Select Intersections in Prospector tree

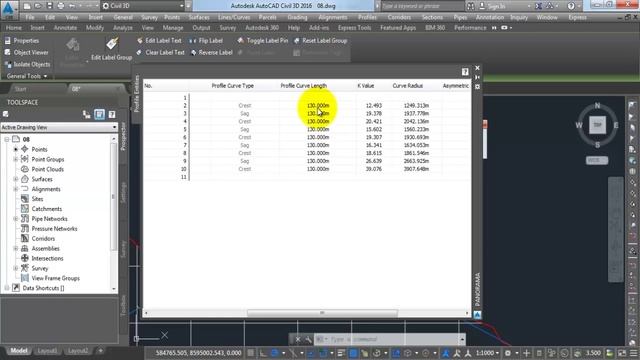[x=47, y=258]
